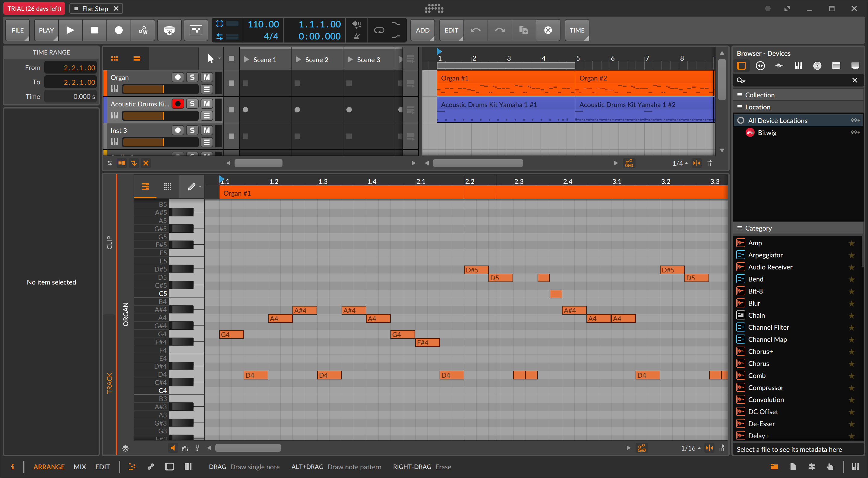Screen dimensions: 868x478
Task: Clear the browser search field
Action: 854,80
